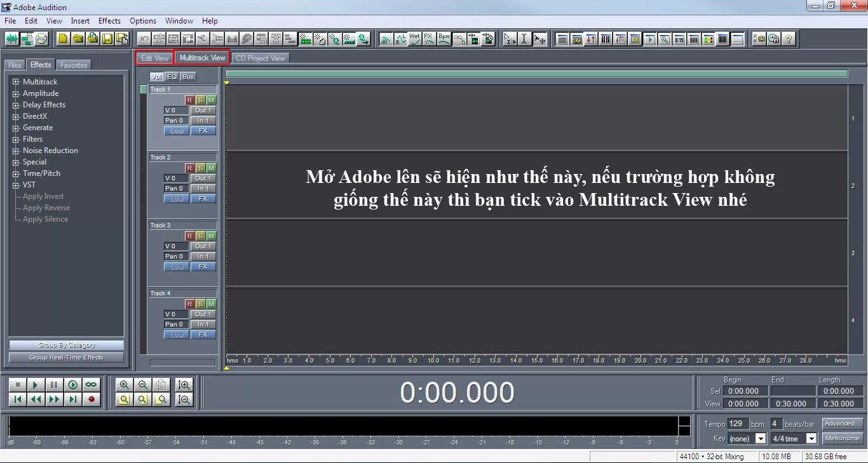Click Group By Category button
Screen dimensions: 868x463
[66, 345]
